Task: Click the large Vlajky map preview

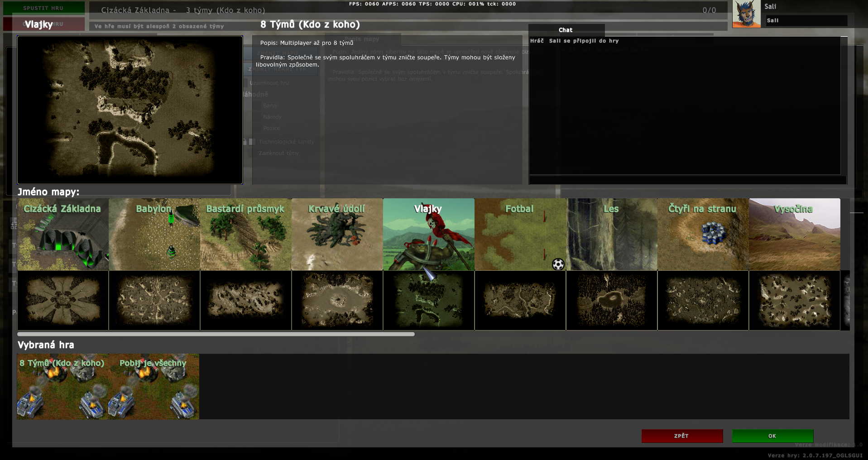Action: coord(130,110)
